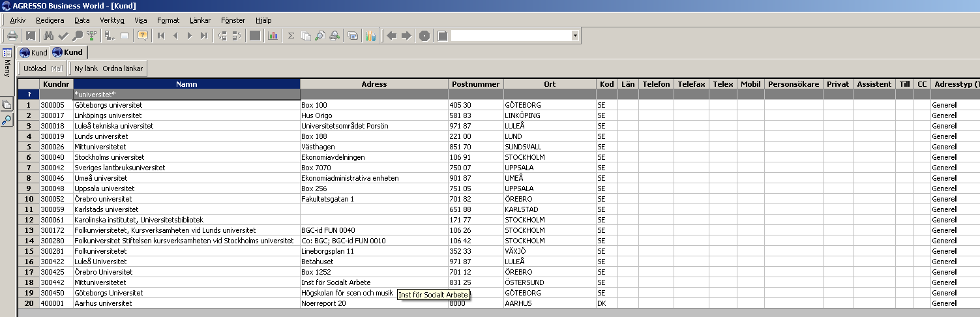Viewport: 980px width, 317px height.
Task: Open the Arkiv menu
Action: pyautogui.click(x=18, y=20)
